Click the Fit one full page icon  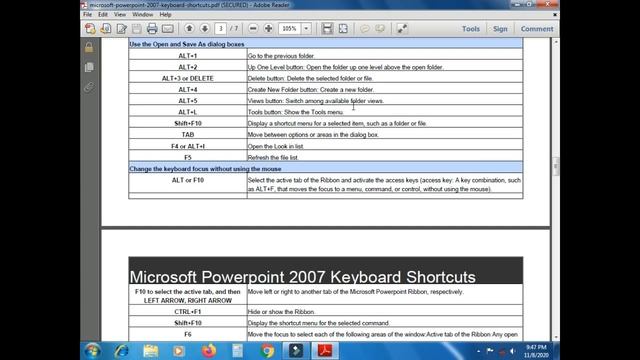coord(343,29)
